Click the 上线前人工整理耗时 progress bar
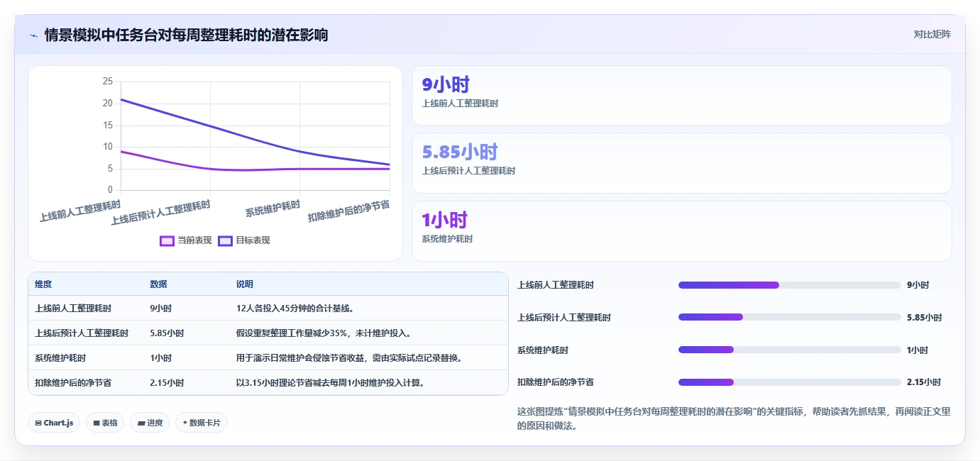 pyautogui.click(x=789, y=285)
